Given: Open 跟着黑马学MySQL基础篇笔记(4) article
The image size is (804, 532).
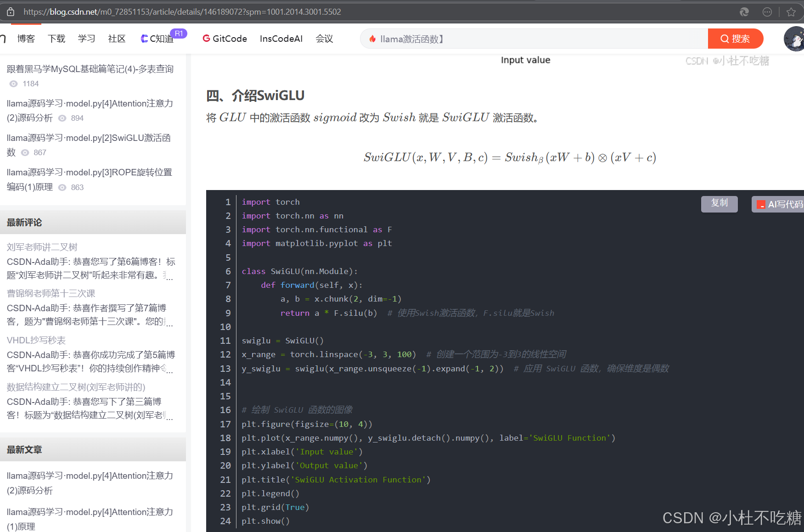Looking at the screenshot, I should (x=90, y=69).
